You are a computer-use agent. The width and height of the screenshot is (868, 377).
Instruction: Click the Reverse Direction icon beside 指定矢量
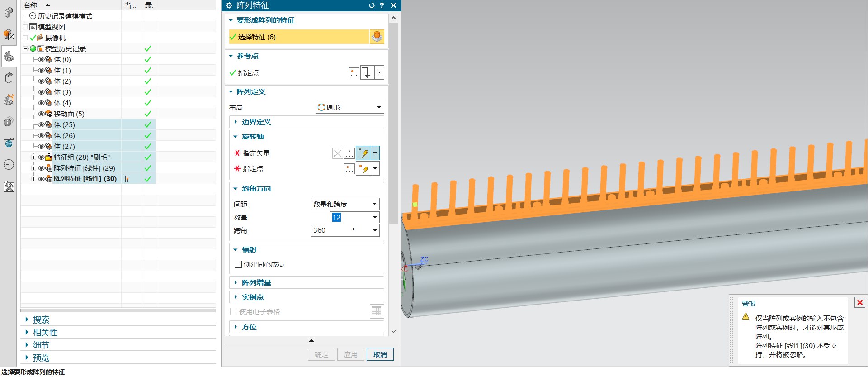tap(337, 153)
